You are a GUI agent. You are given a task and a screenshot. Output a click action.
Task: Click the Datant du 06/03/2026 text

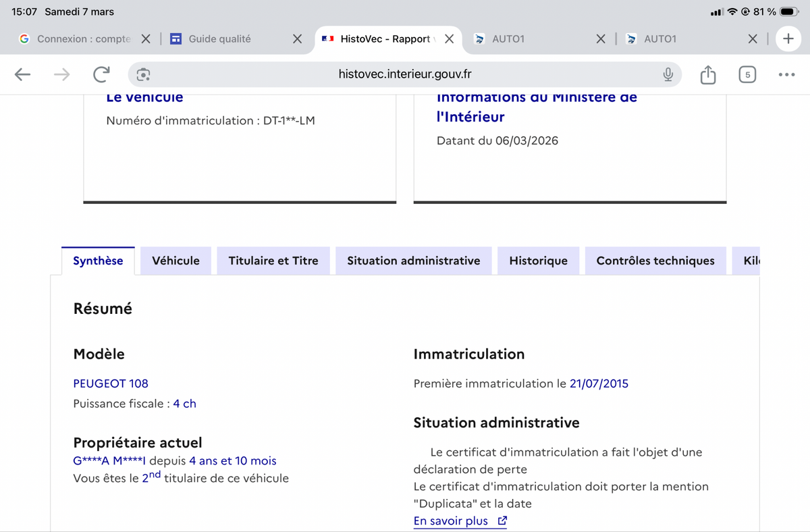[x=497, y=141]
